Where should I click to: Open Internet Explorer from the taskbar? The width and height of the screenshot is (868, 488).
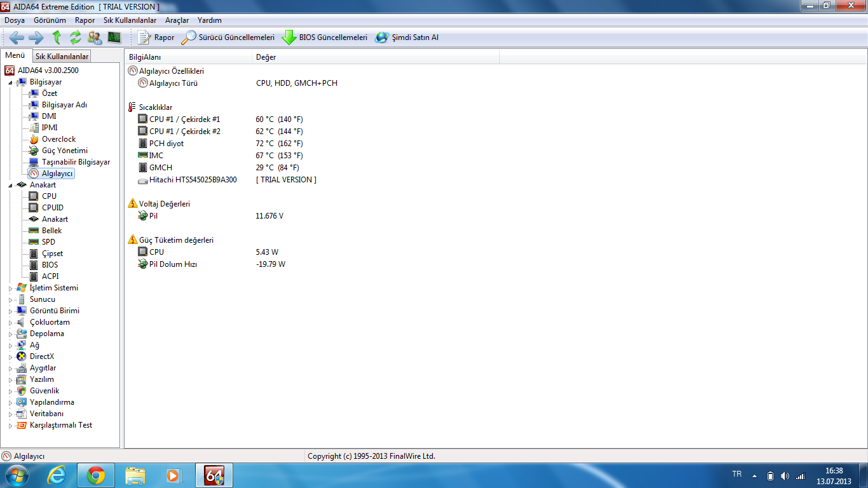coord(57,475)
